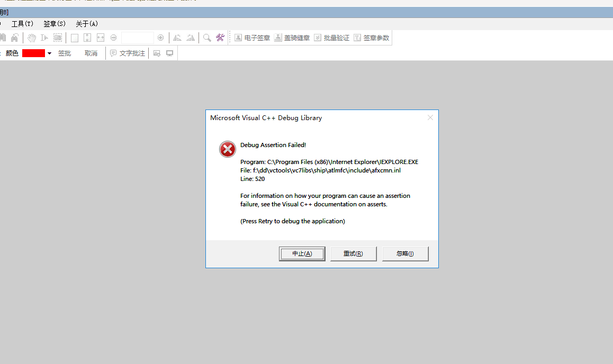Open the 签章参数 settings

pos(371,38)
